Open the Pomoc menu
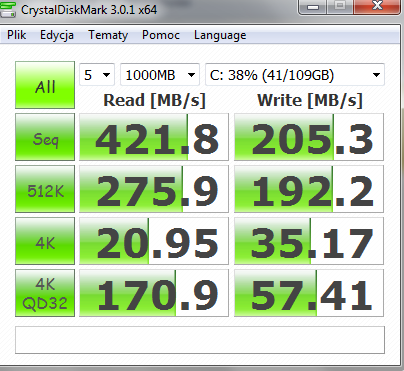Image resolution: width=404 pixels, height=371 pixels. point(161,35)
